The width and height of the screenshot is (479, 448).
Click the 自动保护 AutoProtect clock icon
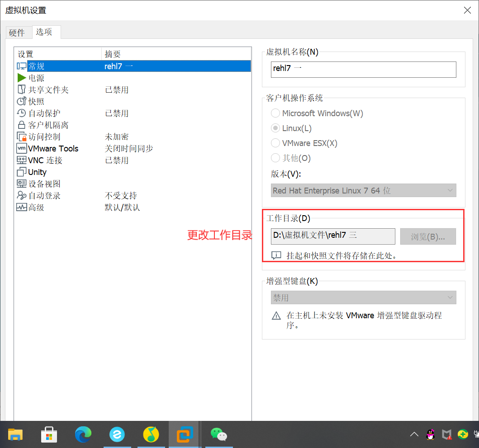21,113
